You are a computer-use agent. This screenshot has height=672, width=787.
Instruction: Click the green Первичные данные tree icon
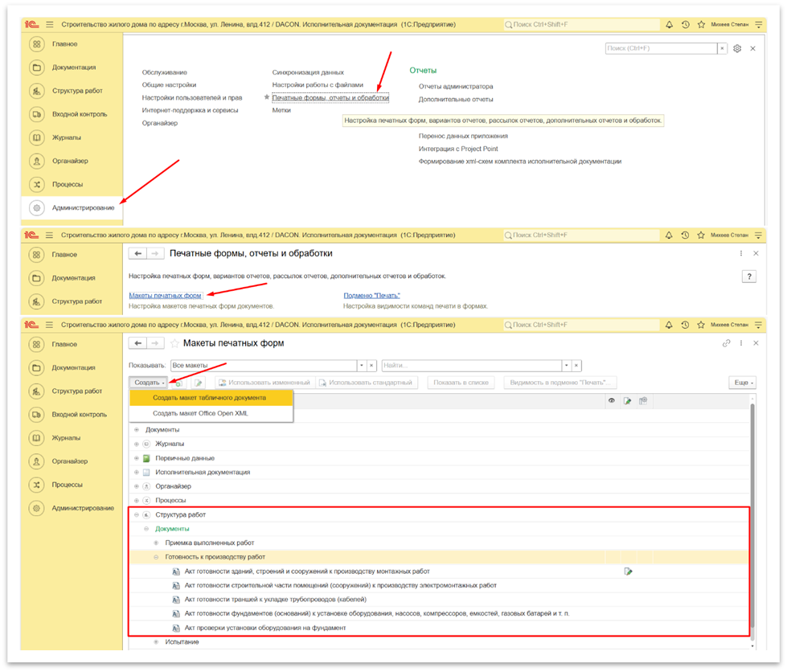pos(146,458)
